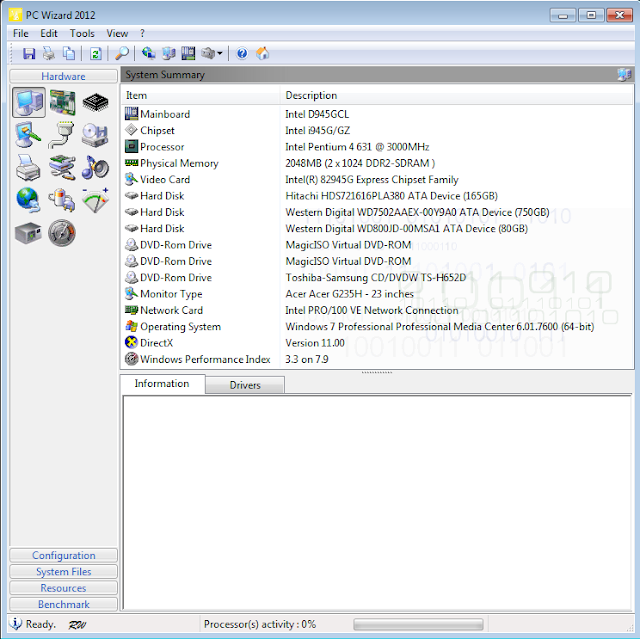Viewport: 640px width, 639px height.
Task: Select the Hitachi HDS721616PLA380 hard disk row
Action: point(377,196)
